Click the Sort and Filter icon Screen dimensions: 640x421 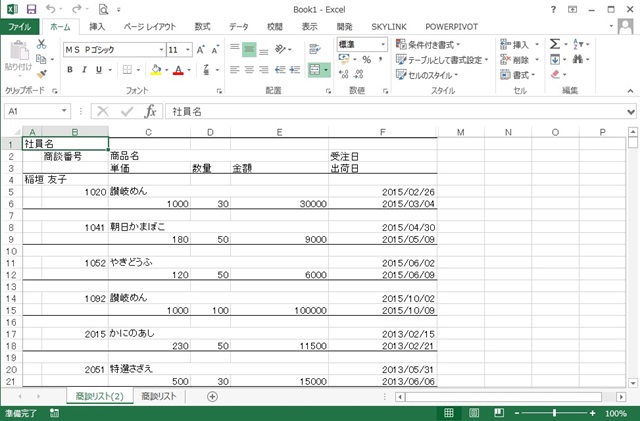(x=578, y=44)
